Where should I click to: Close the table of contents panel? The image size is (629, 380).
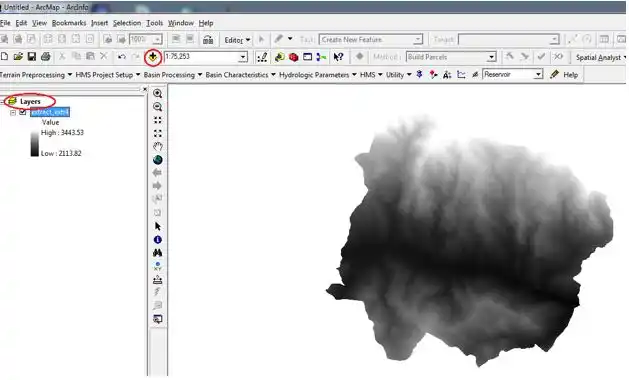coord(145,89)
